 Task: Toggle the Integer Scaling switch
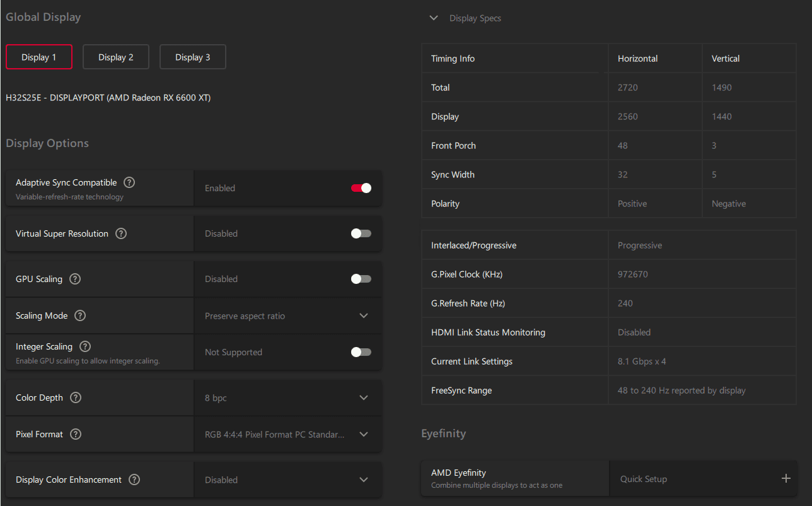(x=361, y=352)
